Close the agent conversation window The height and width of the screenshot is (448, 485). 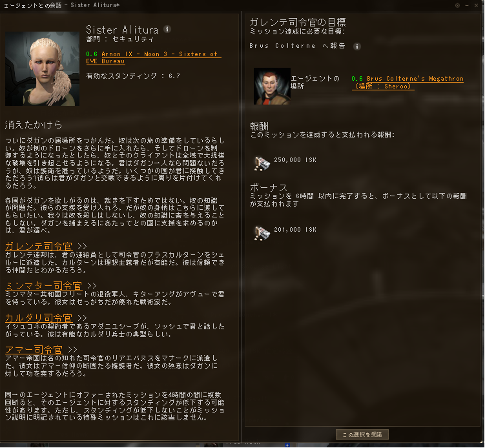(477, 5)
